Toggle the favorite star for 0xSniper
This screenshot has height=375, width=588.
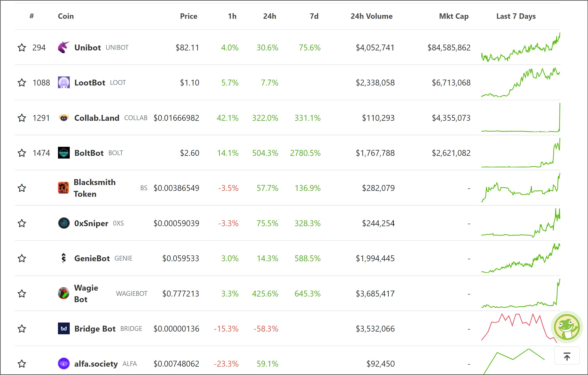(x=22, y=223)
